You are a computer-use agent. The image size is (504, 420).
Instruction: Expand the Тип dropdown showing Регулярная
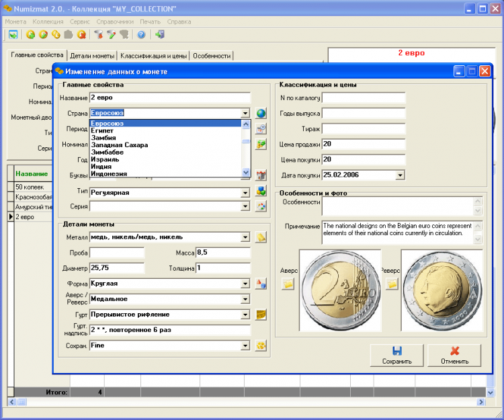pos(245,193)
